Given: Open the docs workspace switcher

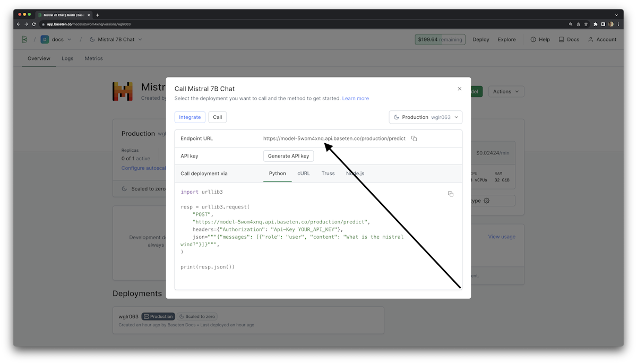Looking at the screenshot, I should click(56, 39).
